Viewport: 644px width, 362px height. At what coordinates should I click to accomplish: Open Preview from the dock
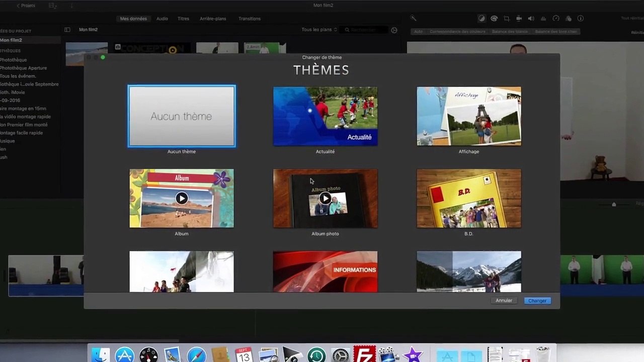click(268, 355)
